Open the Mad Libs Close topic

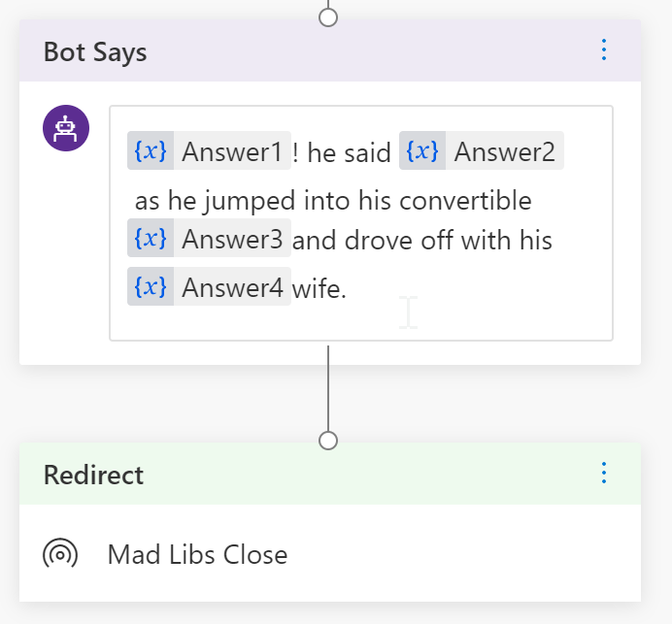[197, 554]
